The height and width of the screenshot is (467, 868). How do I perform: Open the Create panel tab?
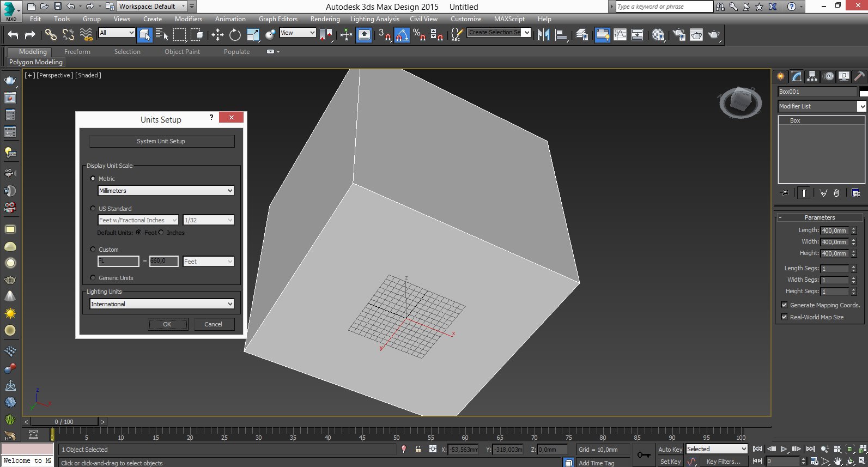[781, 76]
